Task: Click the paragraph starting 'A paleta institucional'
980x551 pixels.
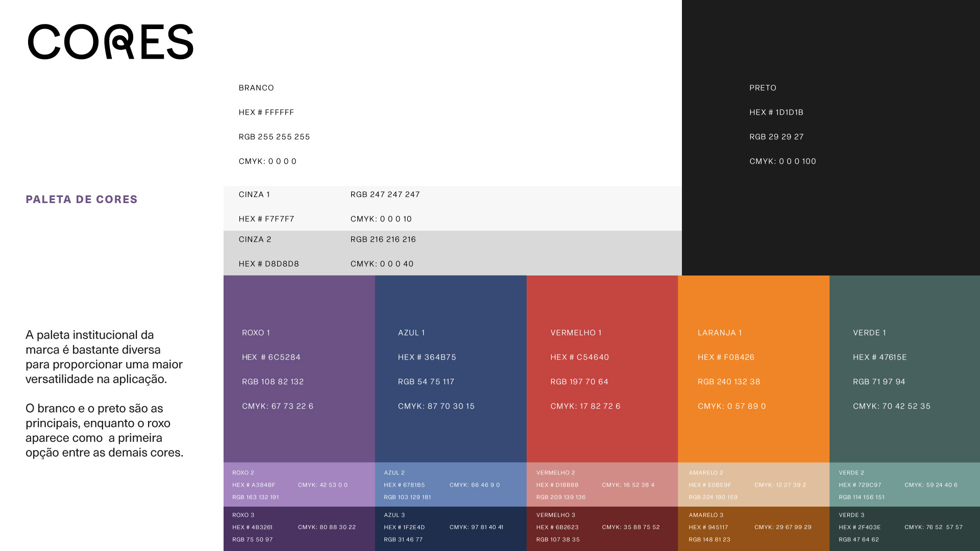Action: coord(104,357)
